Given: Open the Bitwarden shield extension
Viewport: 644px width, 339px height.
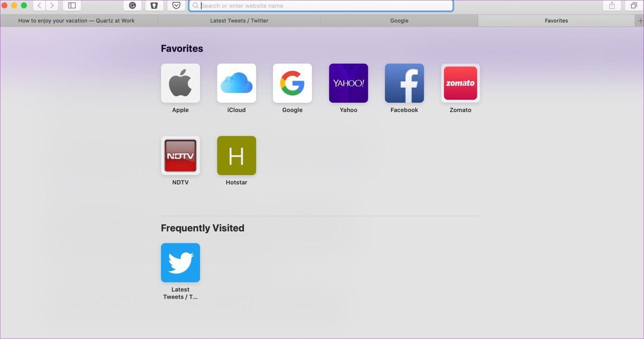Looking at the screenshot, I should [154, 6].
